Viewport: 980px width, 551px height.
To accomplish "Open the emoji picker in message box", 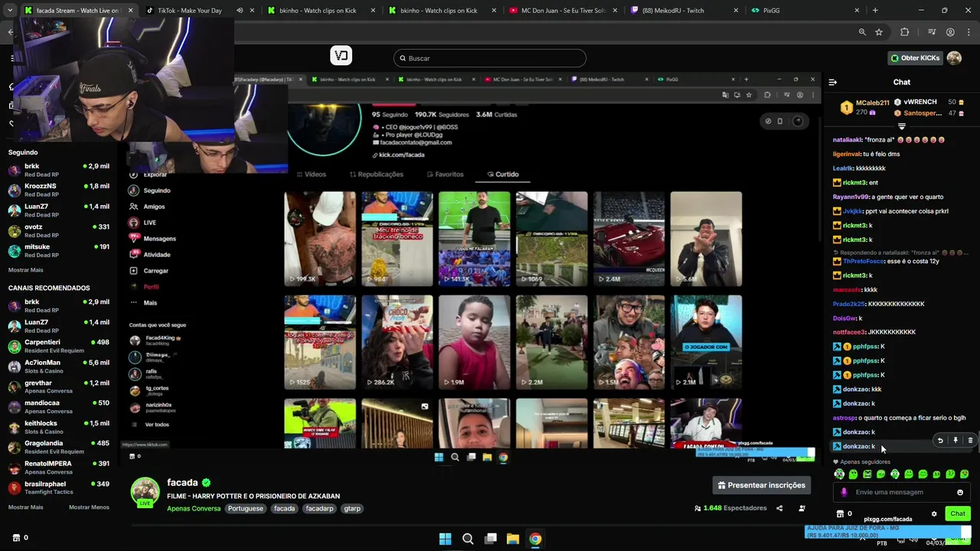I will point(960,492).
